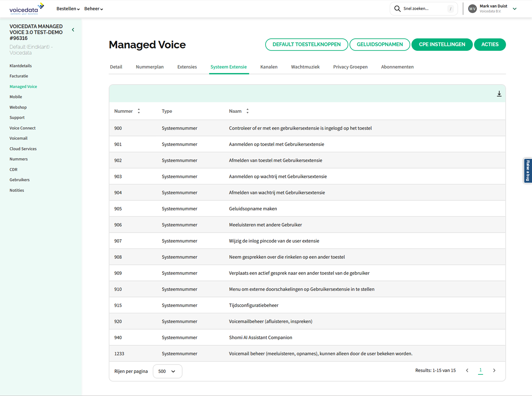
Task: Open the Bestellen dropdown menu
Action: pyautogui.click(x=68, y=9)
